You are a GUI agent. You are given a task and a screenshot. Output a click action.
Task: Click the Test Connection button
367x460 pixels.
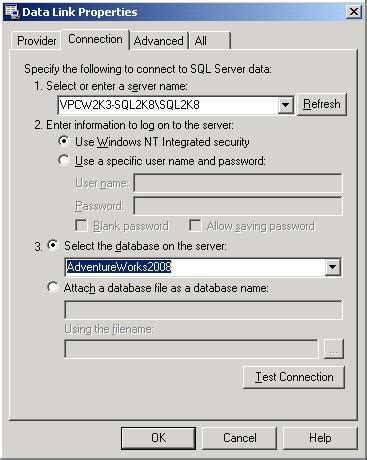(294, 377)
